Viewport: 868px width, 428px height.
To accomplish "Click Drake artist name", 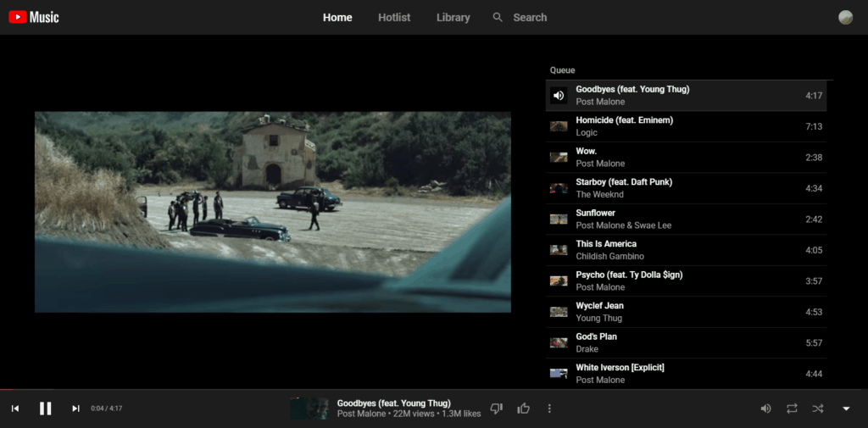I will (587, 349).
